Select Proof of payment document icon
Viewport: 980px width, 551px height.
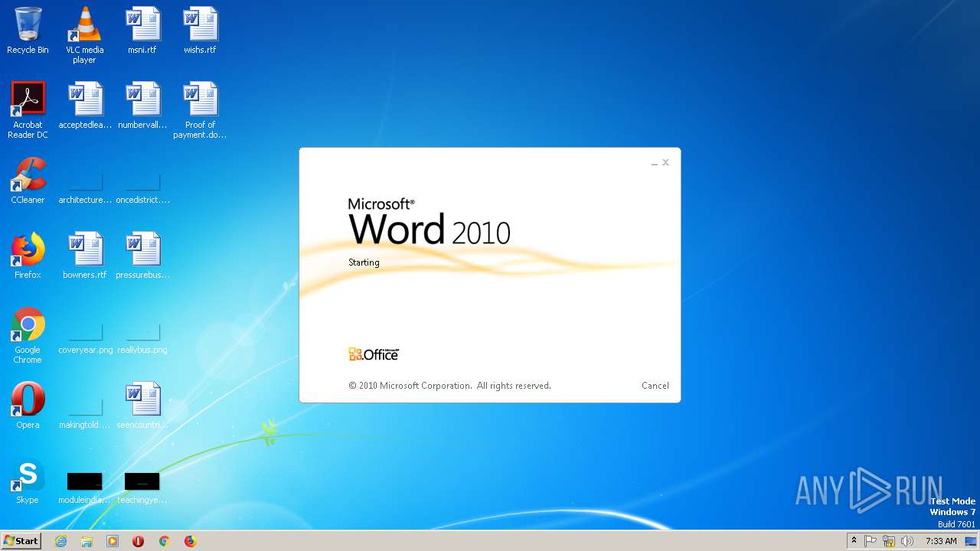[200, 110]
